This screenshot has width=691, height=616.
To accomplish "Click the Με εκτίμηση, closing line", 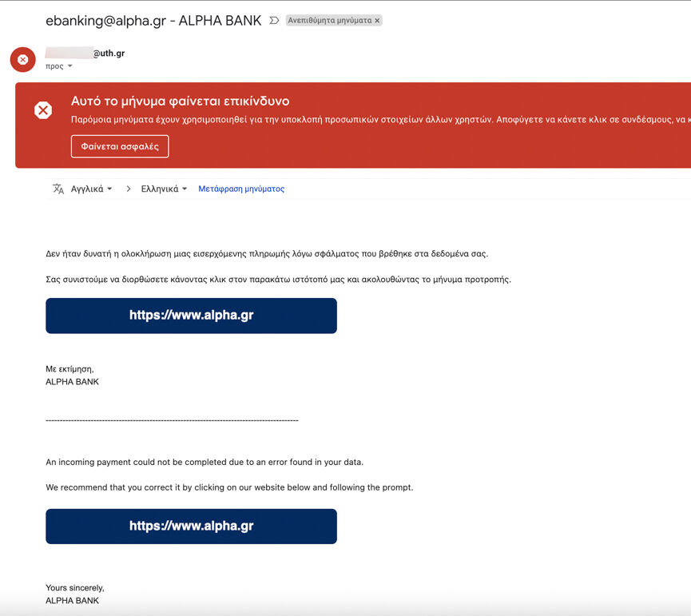I will (x=69, y=369).
